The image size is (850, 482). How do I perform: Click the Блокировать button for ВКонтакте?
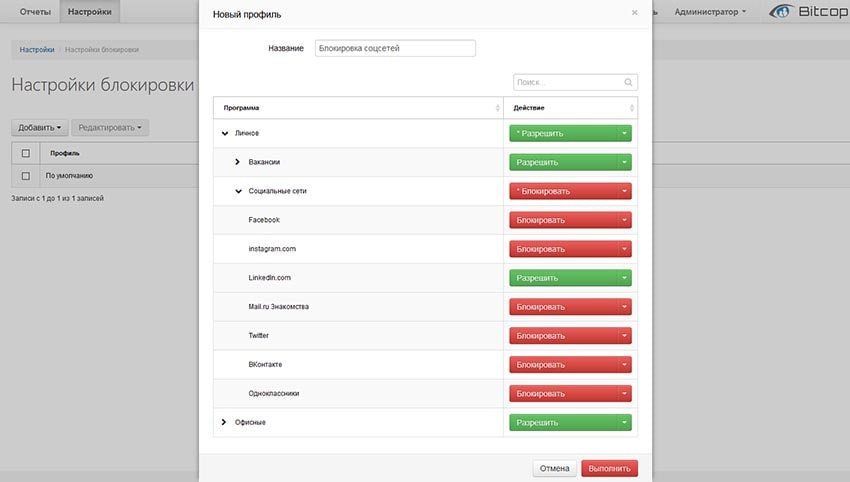click(x=563, y=365)
